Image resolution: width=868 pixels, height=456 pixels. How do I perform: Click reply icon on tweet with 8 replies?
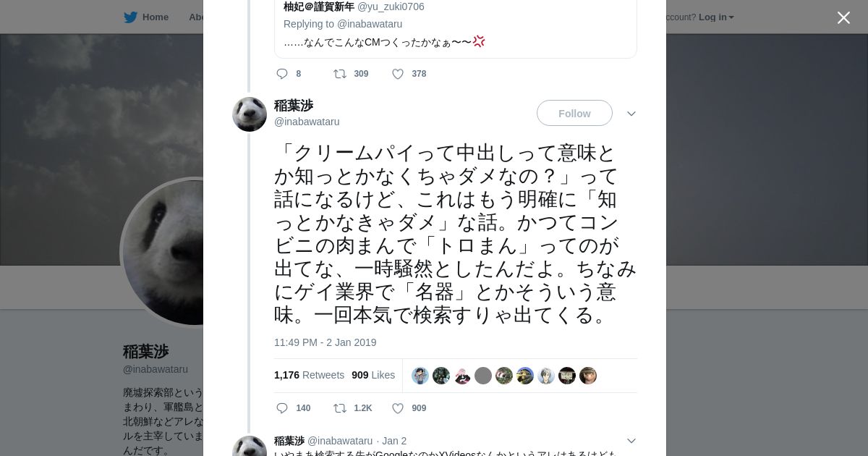(283, 74)
